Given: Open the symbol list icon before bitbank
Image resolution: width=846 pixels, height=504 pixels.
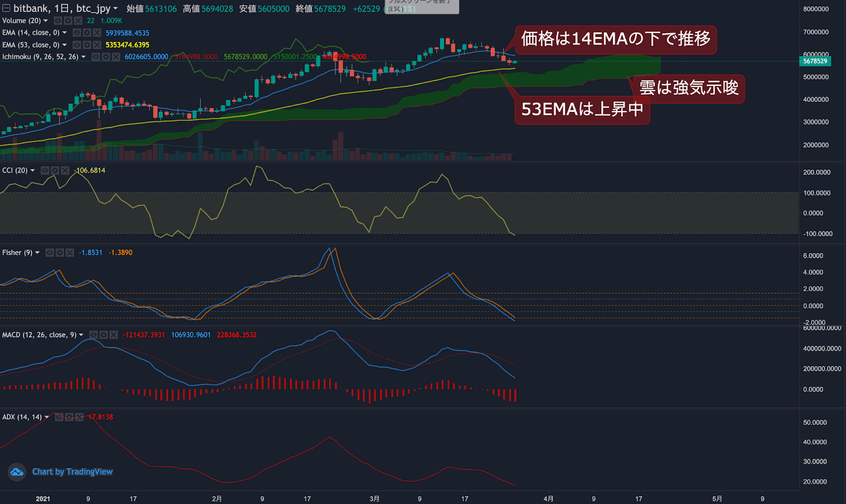Looking at the screenshot, I should click(6, 8).
